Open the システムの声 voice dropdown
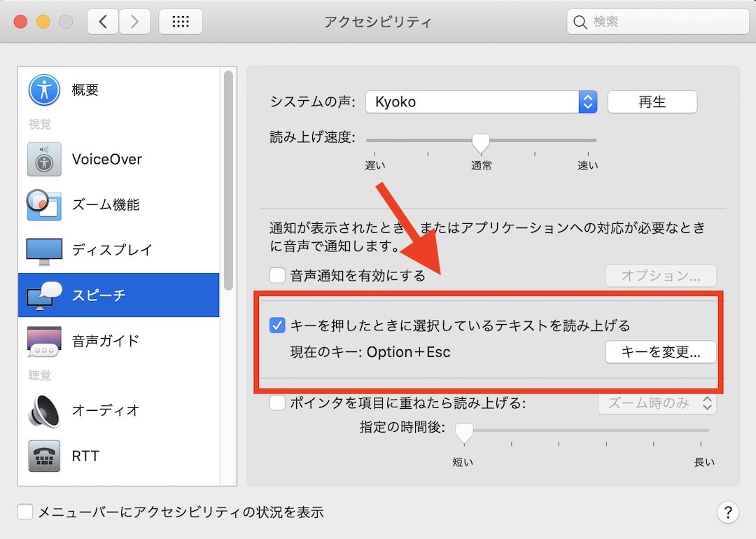This screenshot has height=539, width=756. click(x=481, y=101)
